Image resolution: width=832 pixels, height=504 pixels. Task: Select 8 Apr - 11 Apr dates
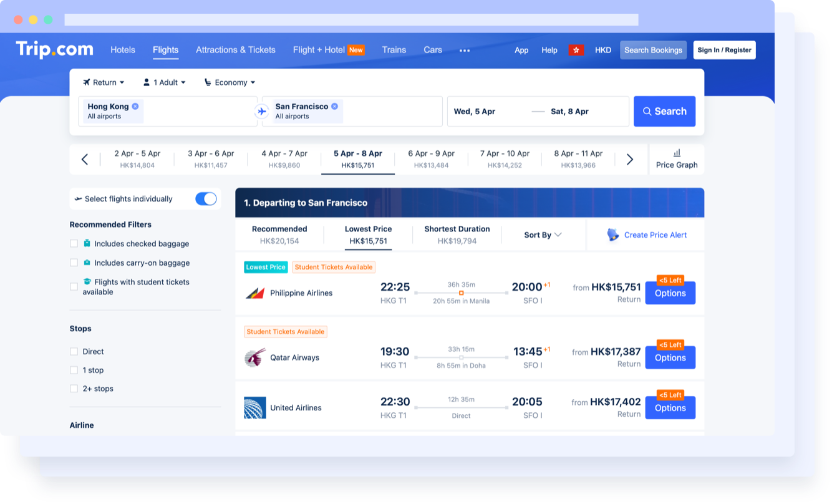(579, 159)
